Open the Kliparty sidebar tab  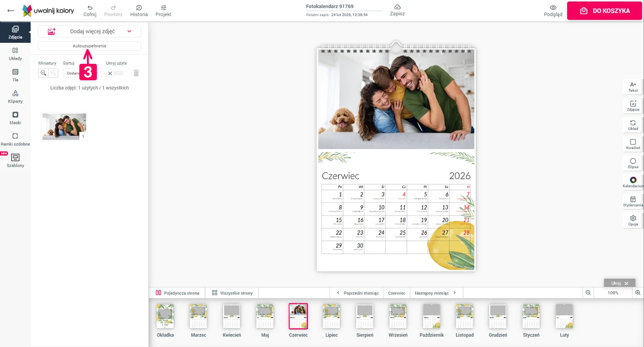pyautogui.click(x=15, y=97)
